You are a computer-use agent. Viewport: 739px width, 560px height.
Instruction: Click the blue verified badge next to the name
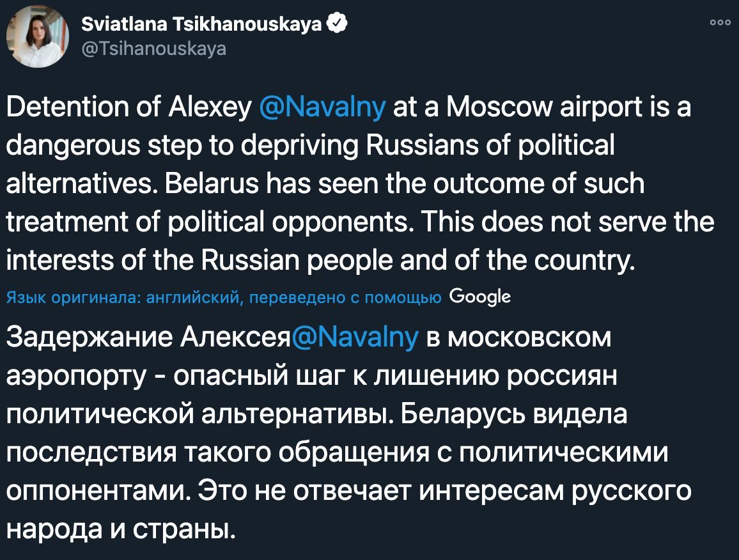(x=336, y=23)
